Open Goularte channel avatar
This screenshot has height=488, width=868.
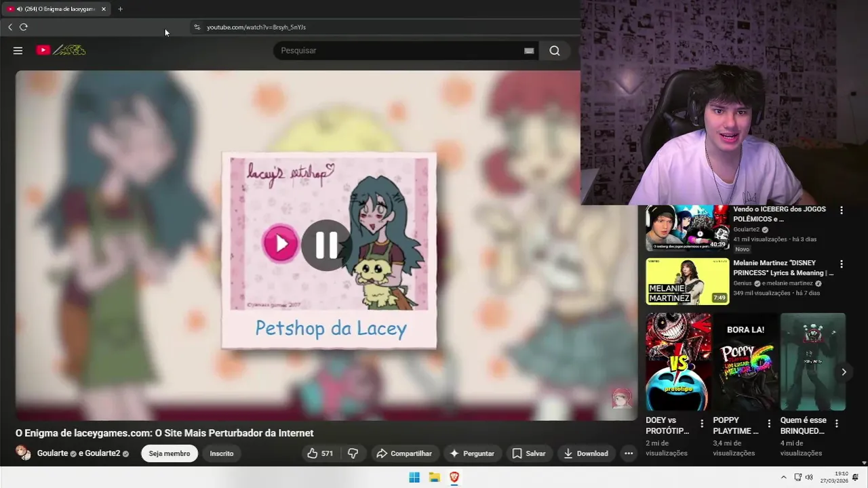(23, 453)
